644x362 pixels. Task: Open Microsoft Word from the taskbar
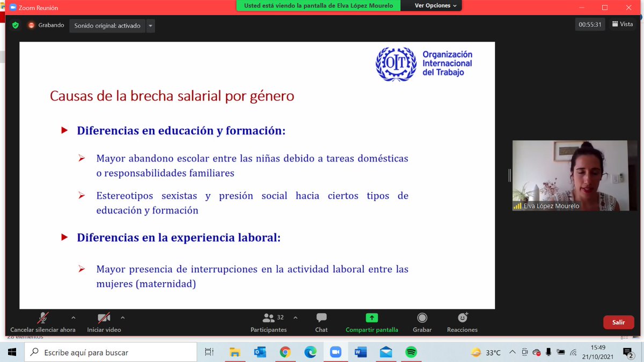tap(361, 352)
